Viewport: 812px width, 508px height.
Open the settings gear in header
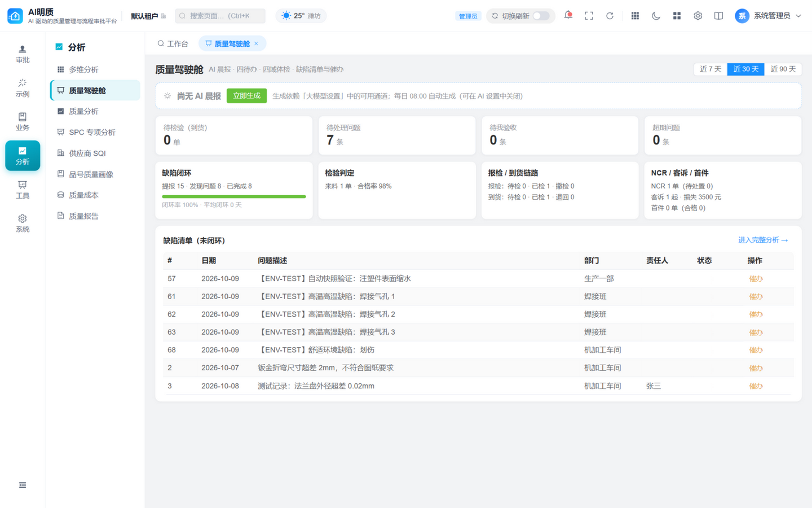[698, 16]
